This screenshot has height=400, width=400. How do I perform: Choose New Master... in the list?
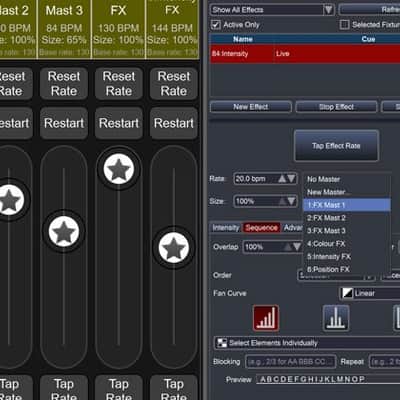click(347, 192)
